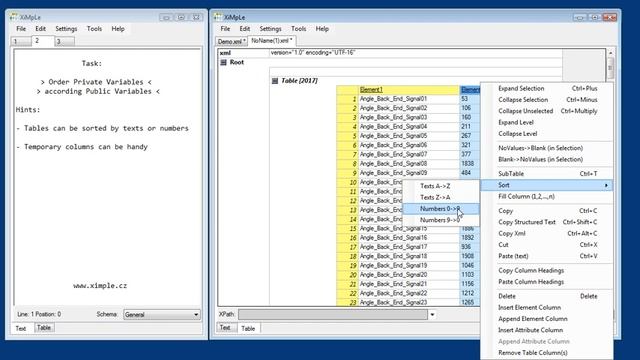
Task: Click Expand Selection in context menu
Action: 547,89
